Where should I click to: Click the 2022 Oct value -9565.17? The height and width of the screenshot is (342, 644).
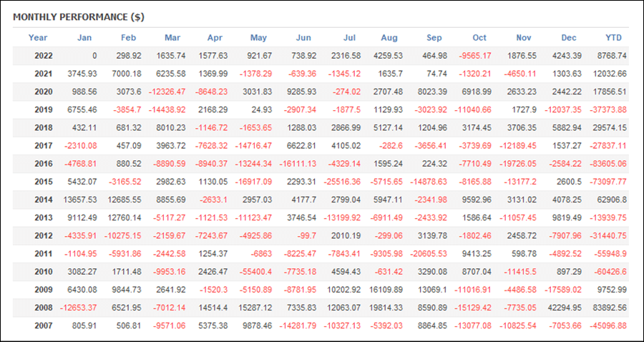(x=474, y=56)
